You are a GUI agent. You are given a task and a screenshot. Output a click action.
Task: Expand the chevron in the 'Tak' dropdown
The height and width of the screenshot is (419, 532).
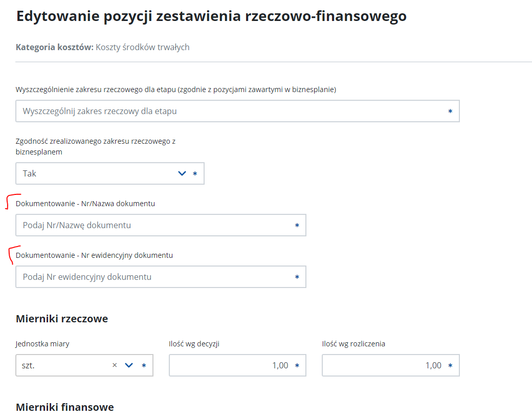point(182,173)
